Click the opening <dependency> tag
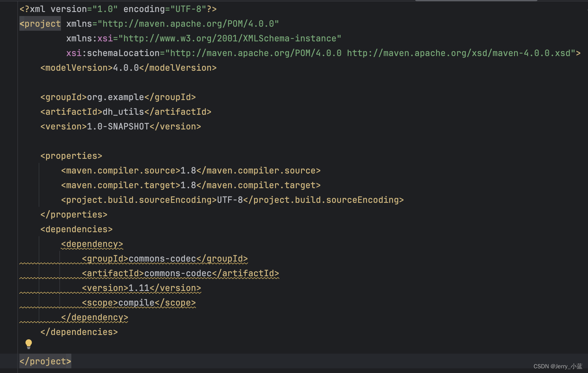This screenshot has width=588, height=373. coord(92,244)
